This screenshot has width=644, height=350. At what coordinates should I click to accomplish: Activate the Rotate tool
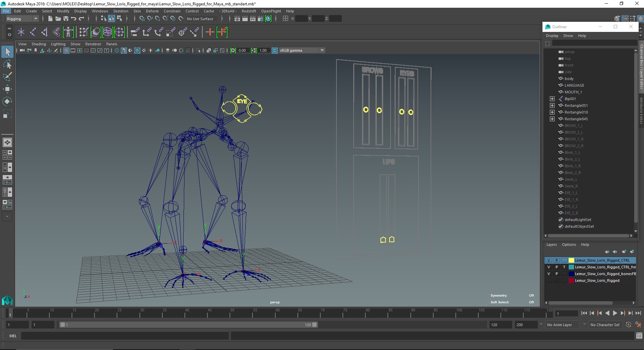click(x=7, y=101)
